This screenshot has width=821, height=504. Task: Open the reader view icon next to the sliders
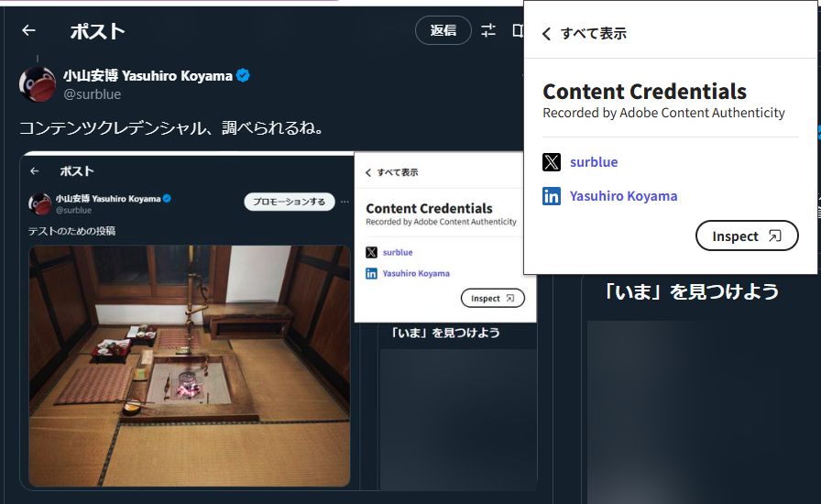(x=518, y=31)
